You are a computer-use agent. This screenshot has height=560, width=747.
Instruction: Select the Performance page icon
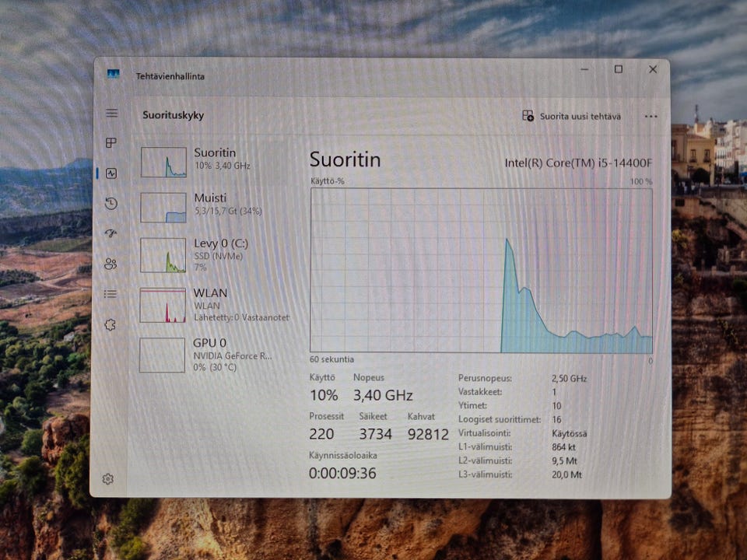tap(111, 173)
